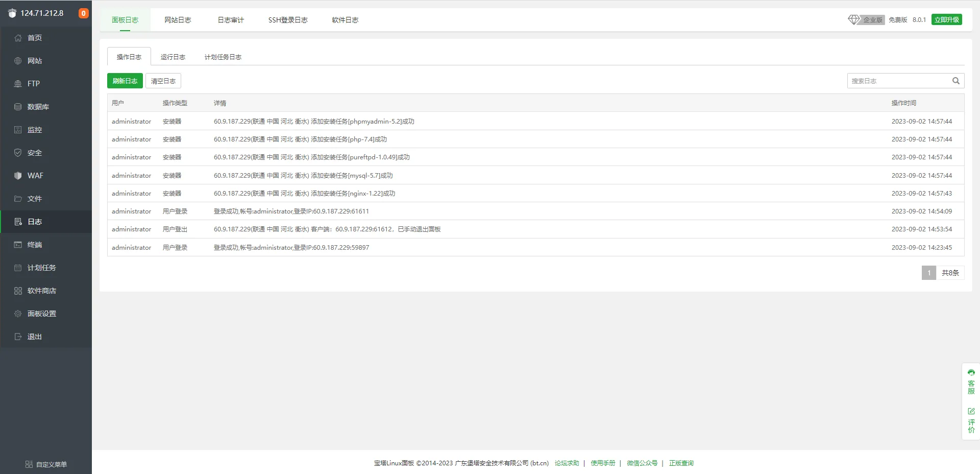Click the 用户登出 operation type cell
The width and height of the screenshot is (980, 474).
pyautogui.click(x=175, y=229)
